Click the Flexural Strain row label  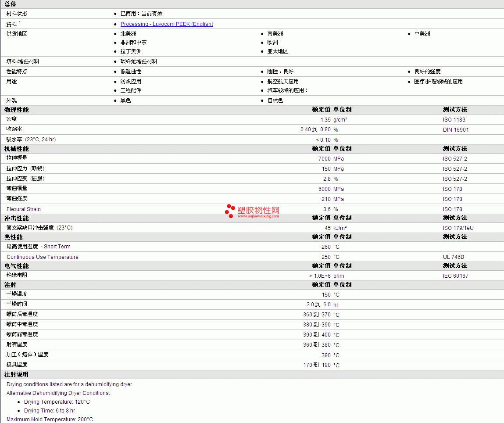point(23,209)
